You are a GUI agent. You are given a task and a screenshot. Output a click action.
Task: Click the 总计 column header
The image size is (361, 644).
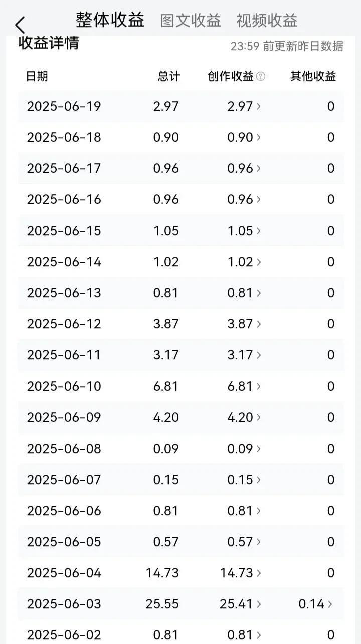(x=169, y=76)
